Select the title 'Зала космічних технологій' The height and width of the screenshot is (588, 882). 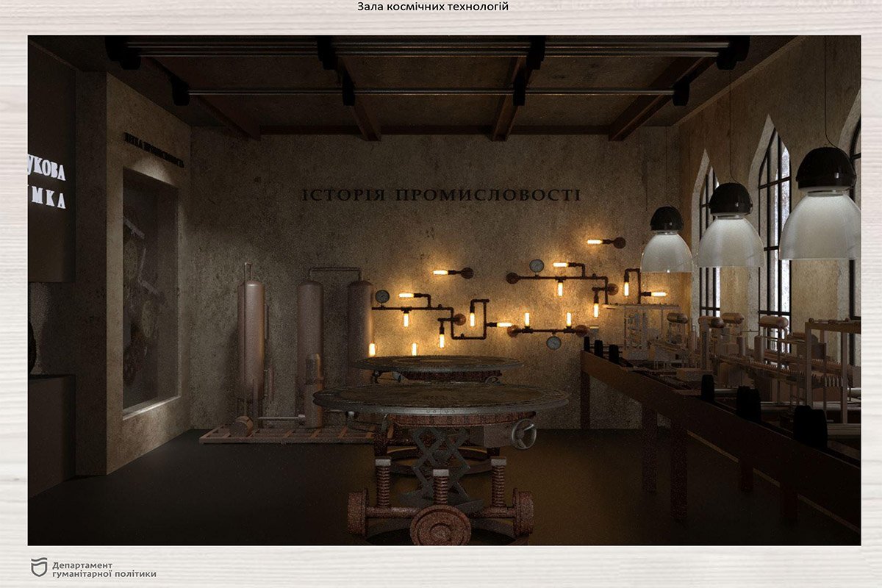pos(433,7)
